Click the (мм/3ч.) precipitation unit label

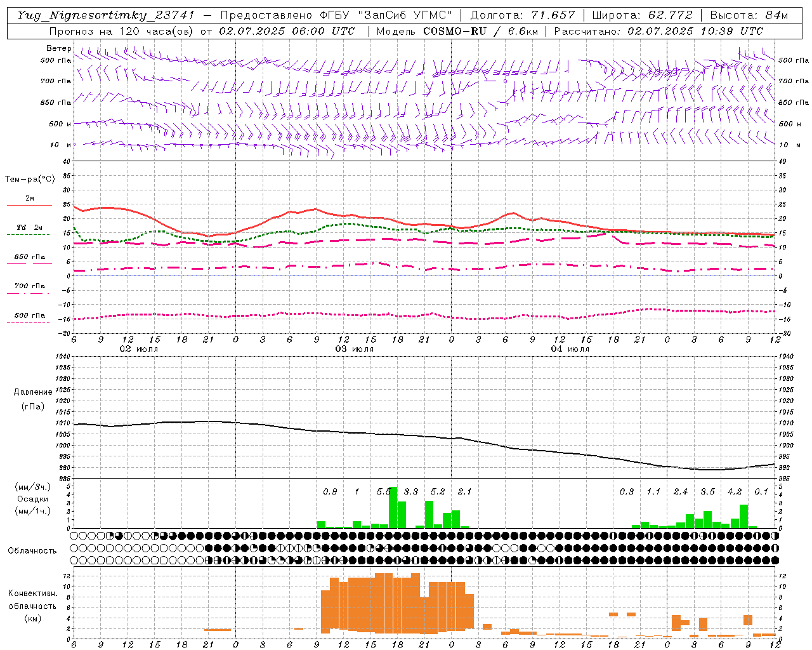tap(33, 487)
